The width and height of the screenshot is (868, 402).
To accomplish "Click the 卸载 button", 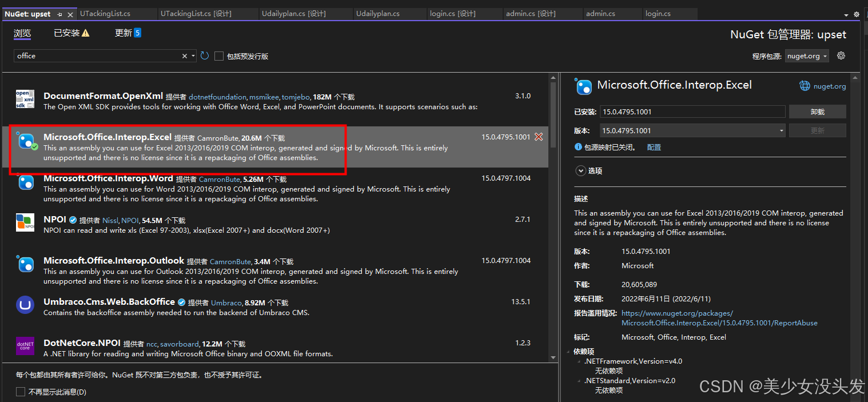I will (x=817, y=111).
